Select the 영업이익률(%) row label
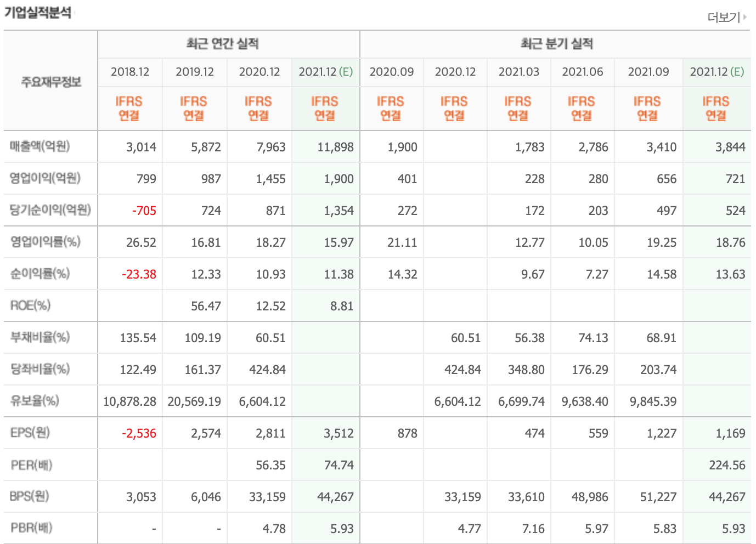Image resolution: width=756 pixels, height=544 pixels. [45, 242]
